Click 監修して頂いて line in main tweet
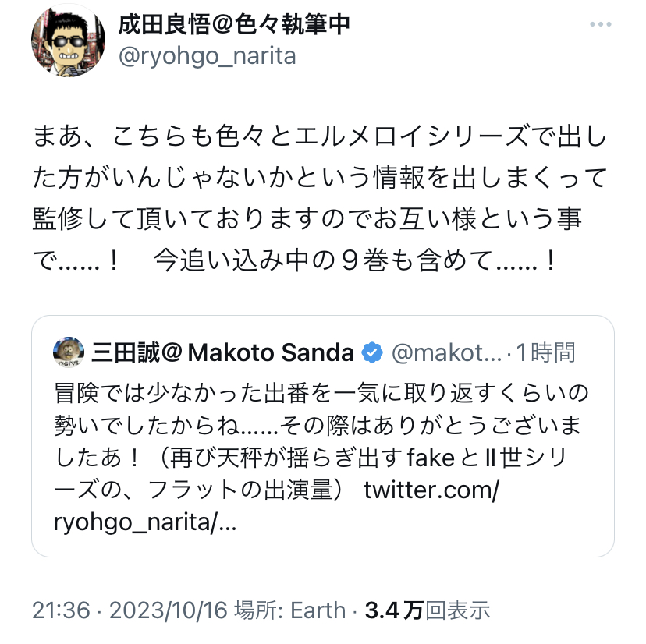The height and width of the screenshot is (644, 646). coord(308,218)
